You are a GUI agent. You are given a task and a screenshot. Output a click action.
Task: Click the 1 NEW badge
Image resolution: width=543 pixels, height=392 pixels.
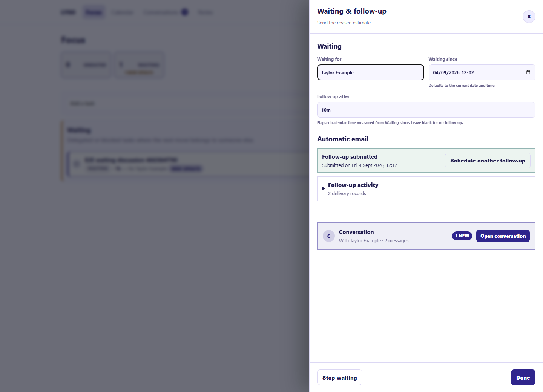[x=462, y=236]
